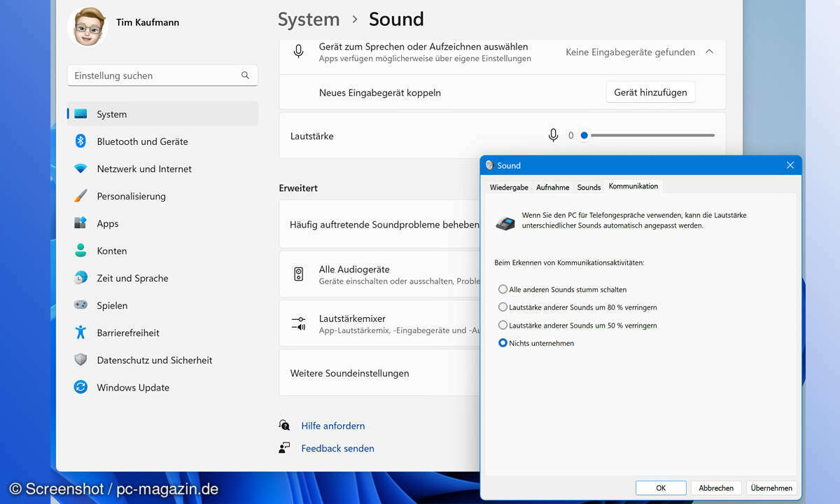Select the Kommunikation tab
This screenshot has height=504, width=840.
633,186
